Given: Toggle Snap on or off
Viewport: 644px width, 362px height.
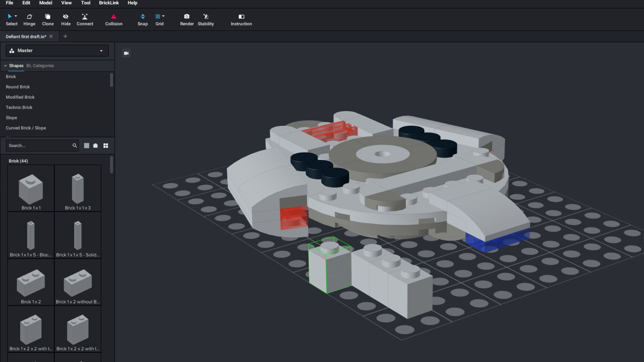Looking at the screenshot, I should point(143,19).
